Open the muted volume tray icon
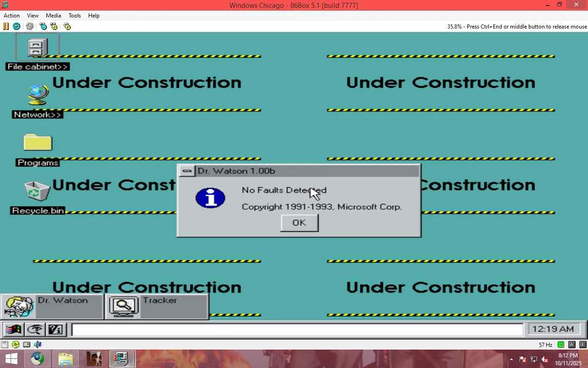588x368 pixels. [545, 359]
